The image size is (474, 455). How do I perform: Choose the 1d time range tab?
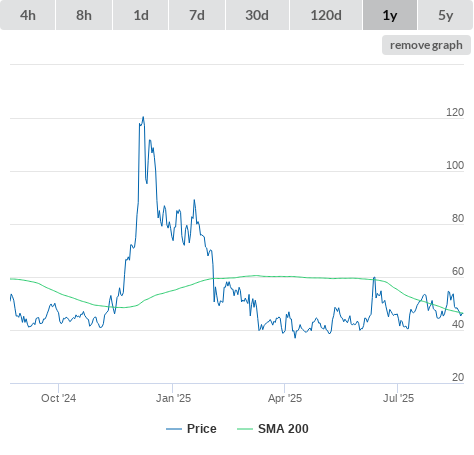tap(141, 15)
